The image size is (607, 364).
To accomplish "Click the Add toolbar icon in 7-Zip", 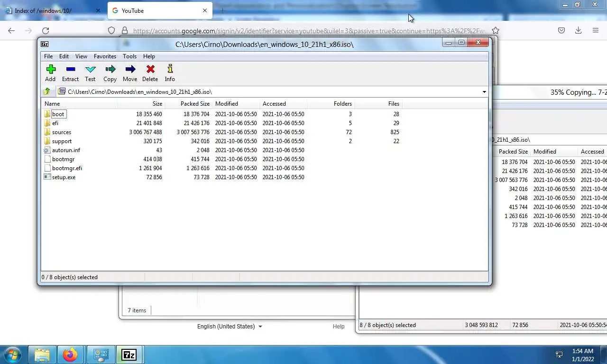I will (x=50, y=73).
